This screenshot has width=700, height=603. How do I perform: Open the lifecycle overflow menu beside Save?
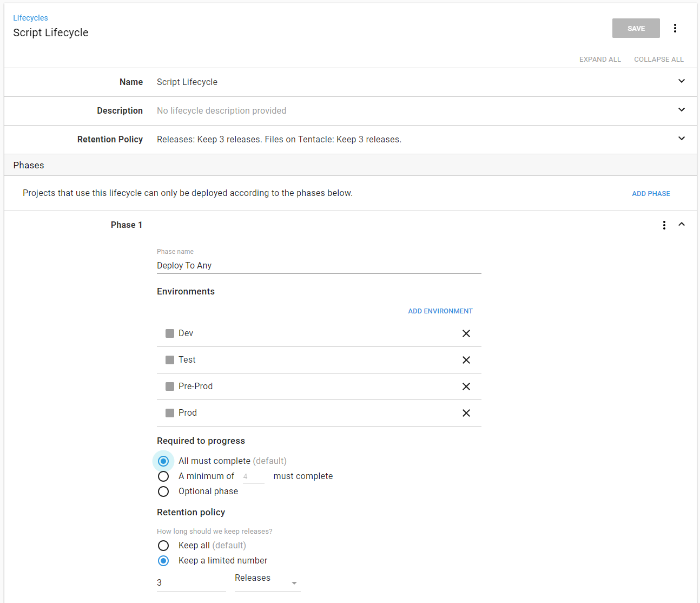click(675, 28)
